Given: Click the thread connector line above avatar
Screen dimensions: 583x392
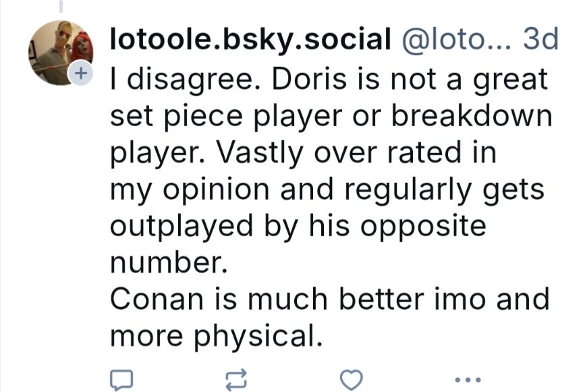Looking at the screenshot, I should pos(60,7).
